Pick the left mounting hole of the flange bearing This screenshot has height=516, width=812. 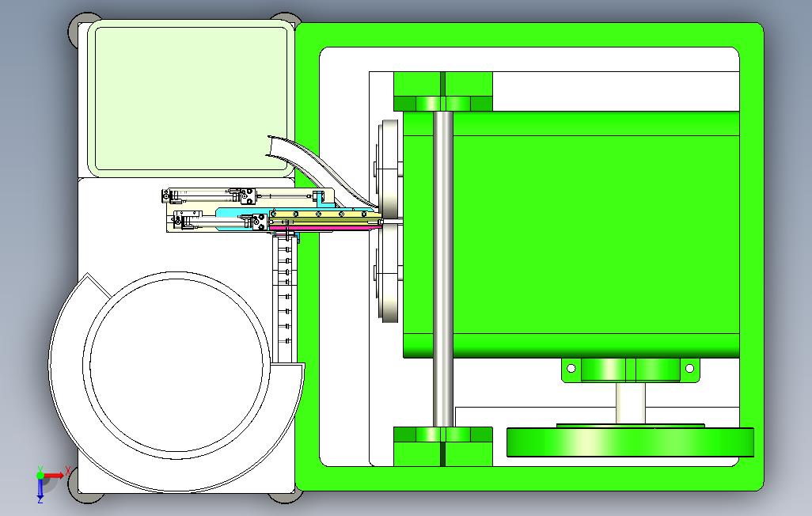tap(571, 368)
